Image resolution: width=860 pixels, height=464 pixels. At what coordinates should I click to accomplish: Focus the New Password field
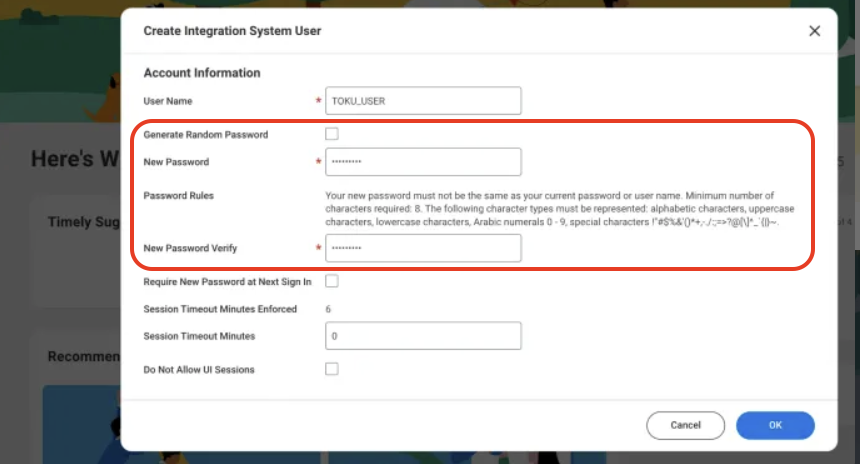423,162
